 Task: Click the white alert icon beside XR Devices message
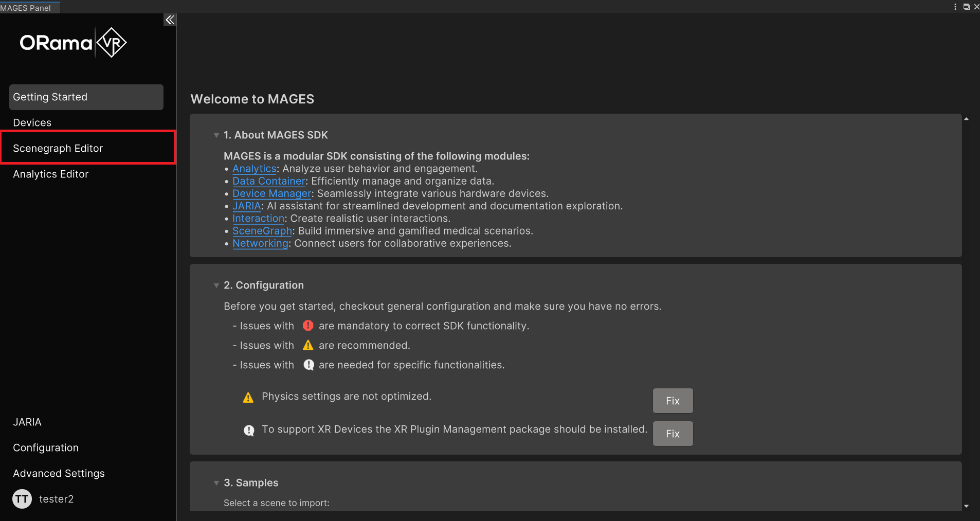tap(249, 430)
